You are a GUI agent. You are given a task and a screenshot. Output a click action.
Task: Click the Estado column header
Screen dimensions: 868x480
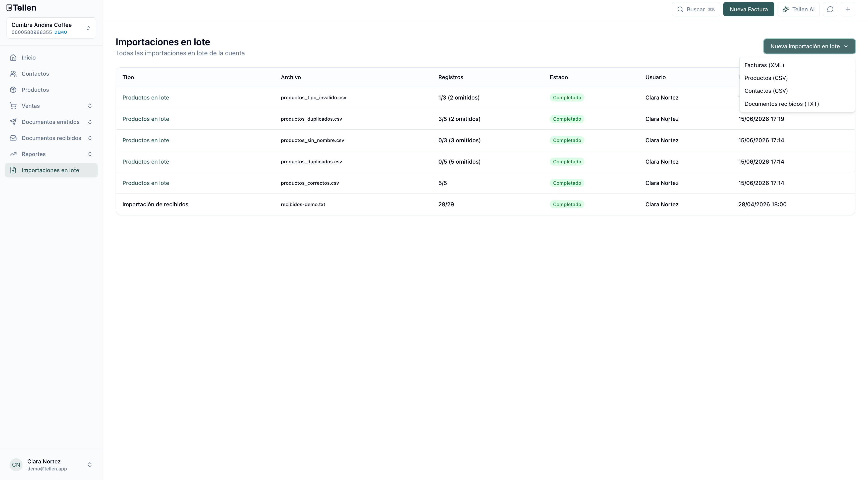pyautogui.click(x=559, y=77)
